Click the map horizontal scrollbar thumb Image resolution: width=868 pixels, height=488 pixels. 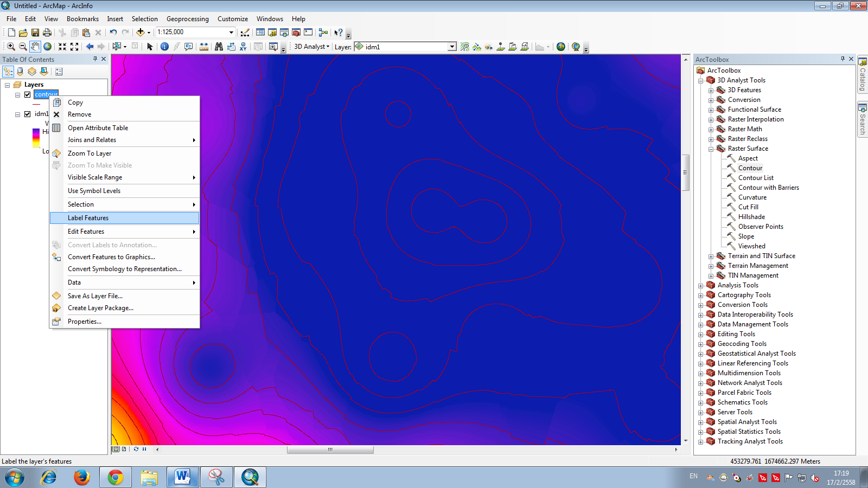330,450
